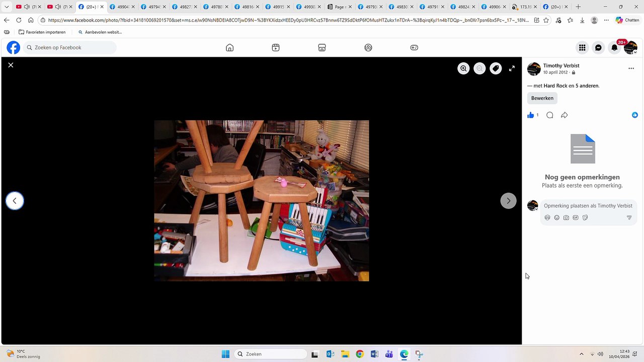644x362 pixels.
Task: Click the Zoeken op Facebook search field
Action: (69, 47)
